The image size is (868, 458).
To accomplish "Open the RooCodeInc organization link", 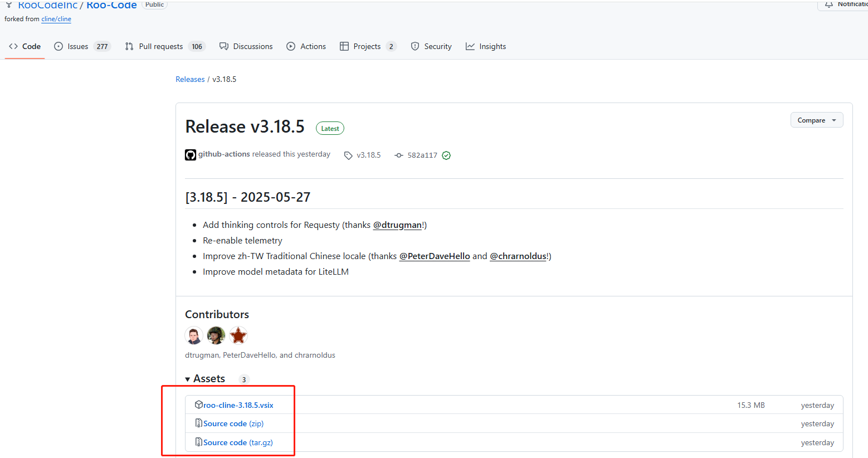I will tap(48, 4).
